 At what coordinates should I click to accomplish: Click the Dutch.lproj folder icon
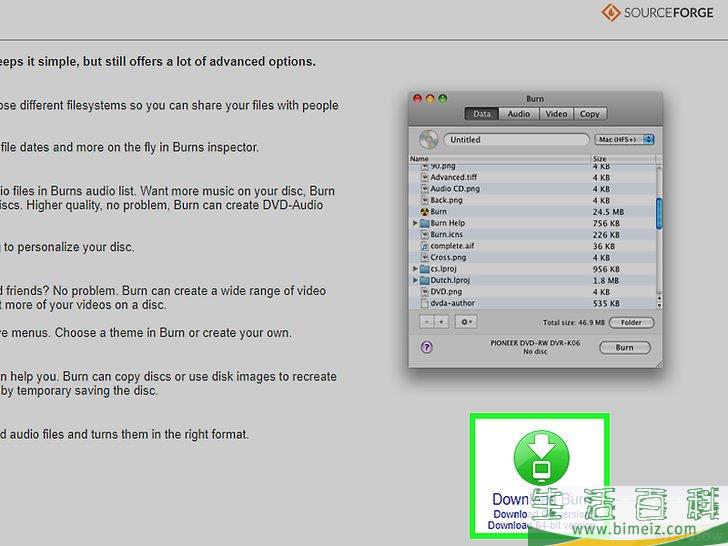click(424, 280)
